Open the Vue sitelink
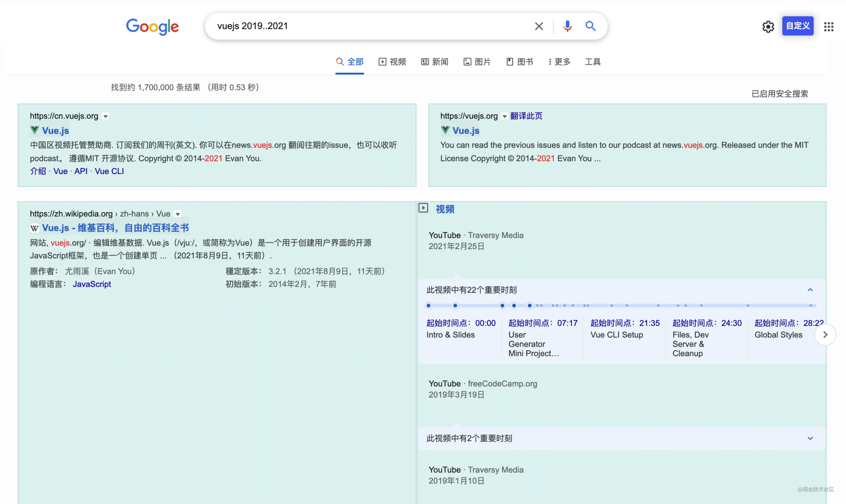Image resolution: width=846 pixels, height=504 pixels. tap(60, 171)
